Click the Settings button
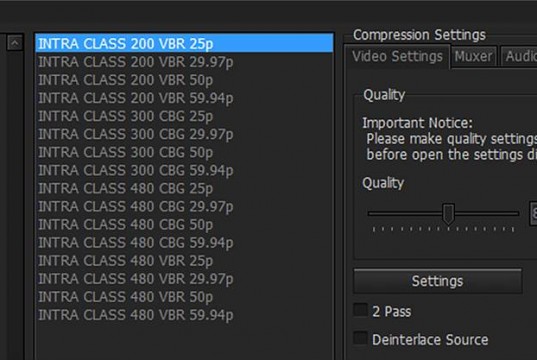 coord(438,281)
